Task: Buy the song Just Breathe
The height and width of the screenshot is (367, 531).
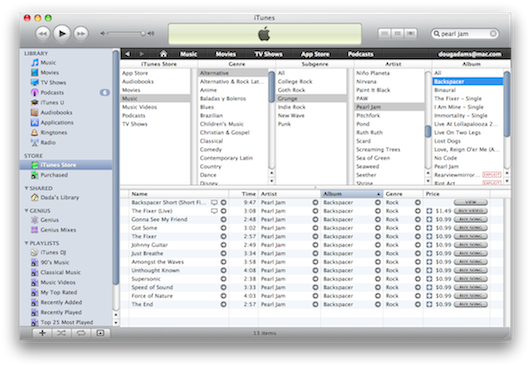Action: (x=470, y=253)
